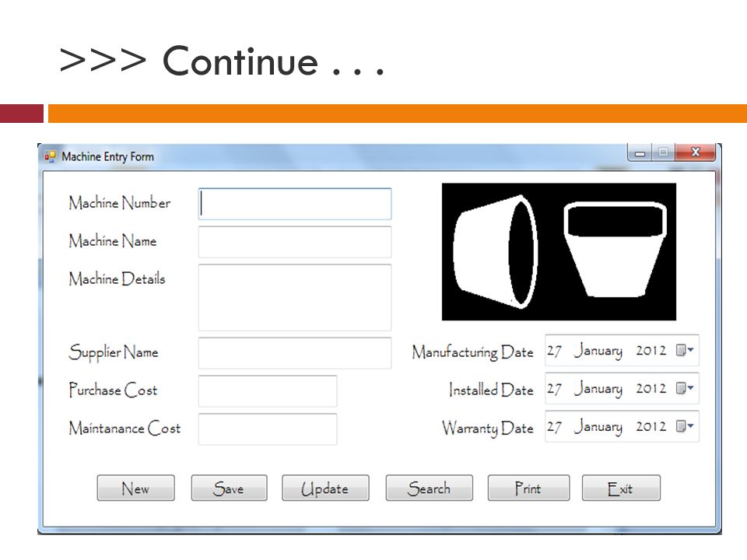This screenshot has height=560, width=747.
Task: Focus the Machine Name text box
Action: coord(295,242)
